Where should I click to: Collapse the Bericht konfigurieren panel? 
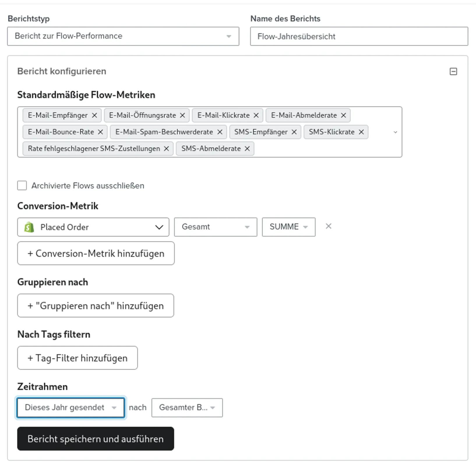coord(453,71)
